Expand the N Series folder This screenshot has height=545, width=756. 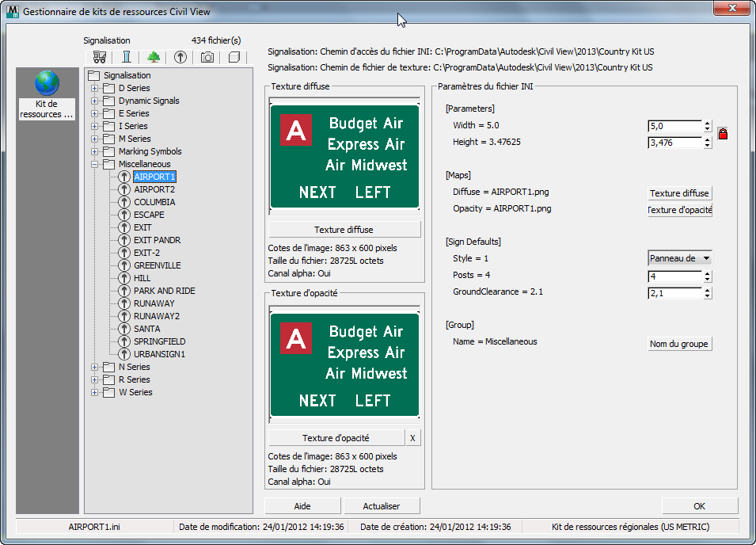(94, 367)
